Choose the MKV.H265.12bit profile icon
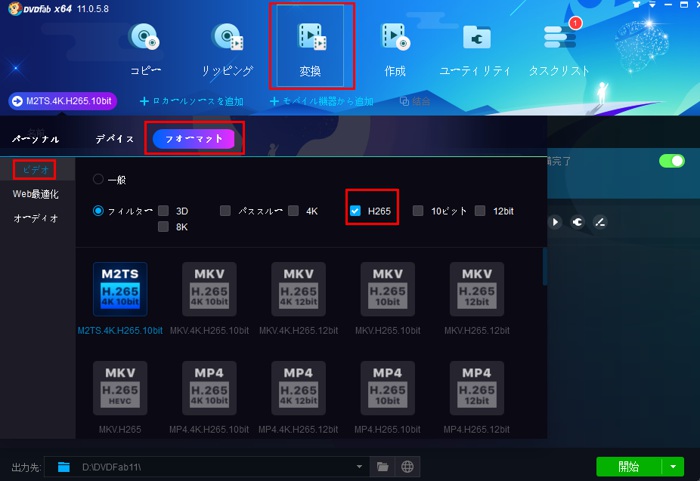 coord(477,289)
